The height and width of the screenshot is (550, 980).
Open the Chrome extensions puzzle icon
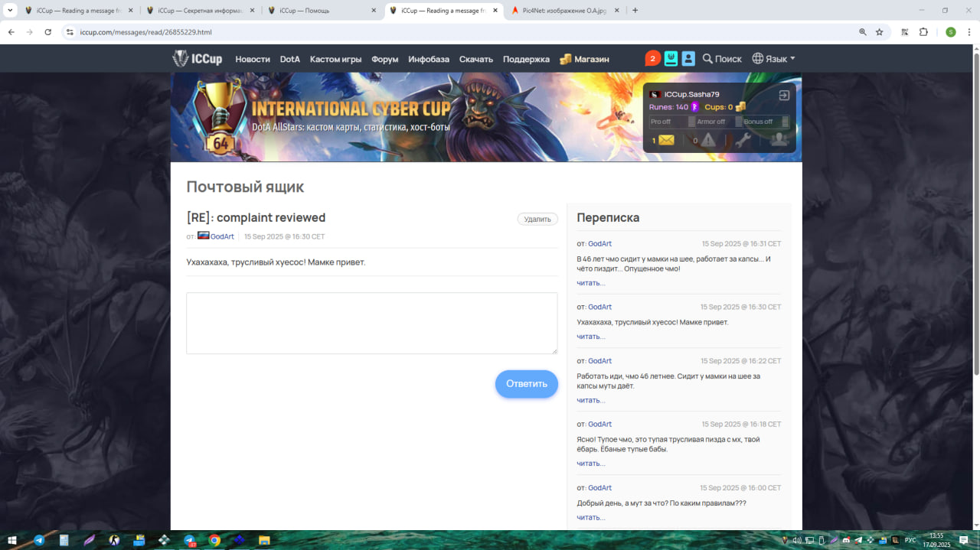pos(923,32)
